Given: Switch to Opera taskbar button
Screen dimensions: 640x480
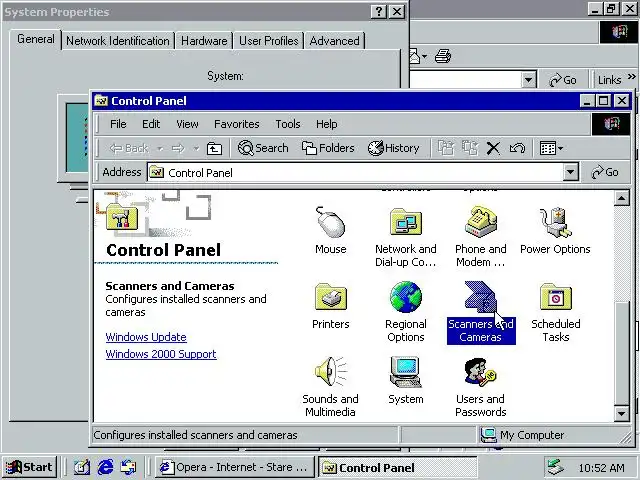Looking at the screenshot, I should [x=235, y=467].
